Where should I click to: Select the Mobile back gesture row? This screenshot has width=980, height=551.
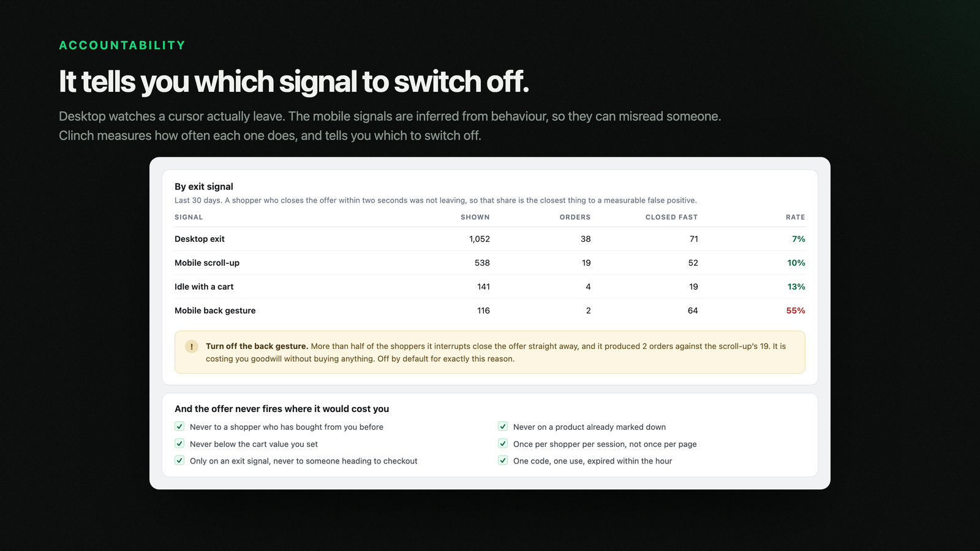click(490, 310)
